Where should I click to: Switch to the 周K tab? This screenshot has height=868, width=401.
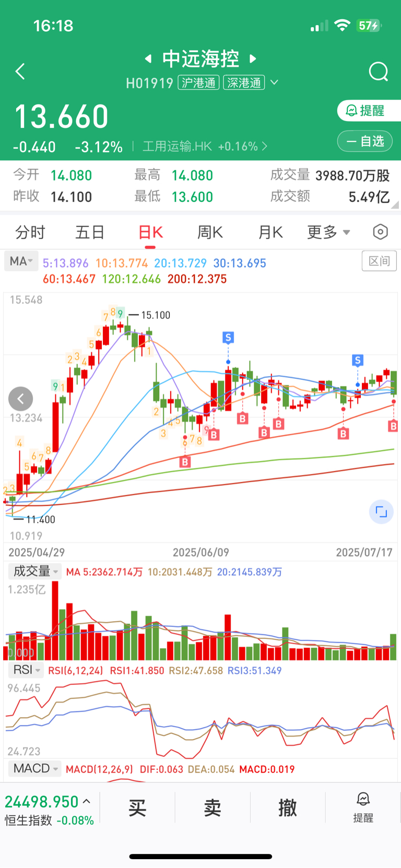pos(210,232)
